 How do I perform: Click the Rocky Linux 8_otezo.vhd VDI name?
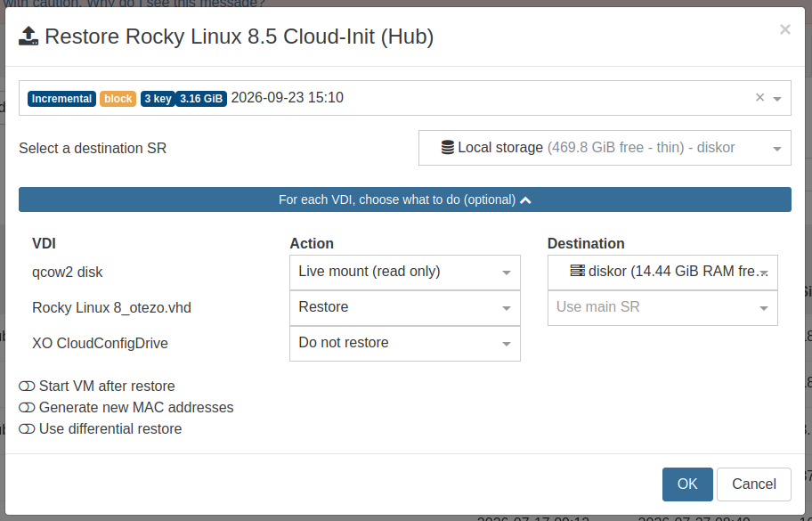(111, 307)
